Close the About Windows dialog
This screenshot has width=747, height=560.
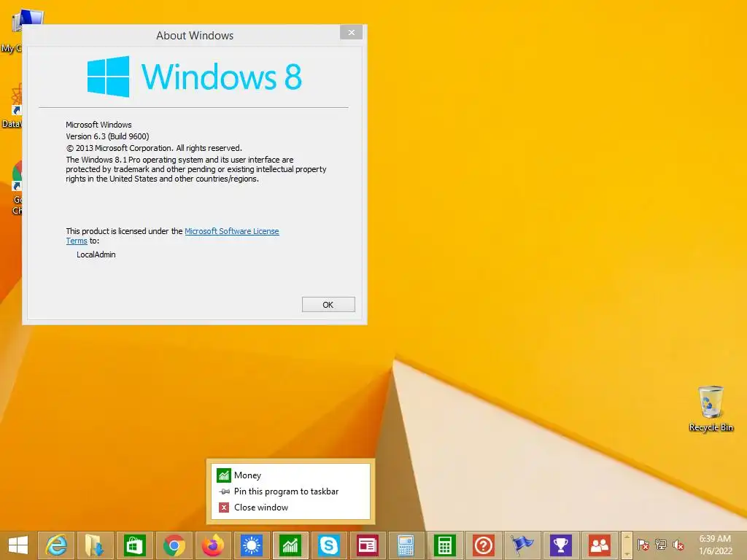pyautogui.click(x=351, y=32)
